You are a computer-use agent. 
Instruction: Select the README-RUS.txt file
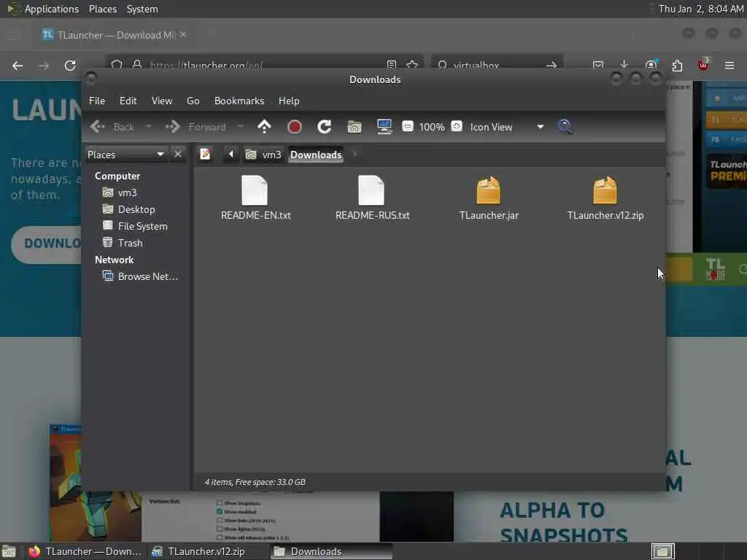pyautogui.click(x=372, y=198)
